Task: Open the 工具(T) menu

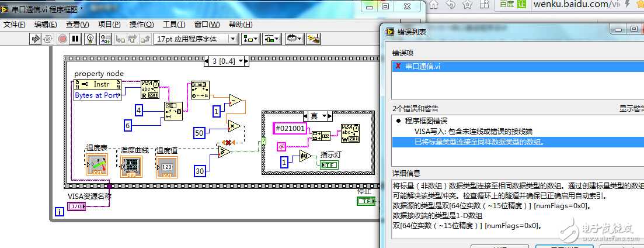Action: [x=174, y=24]
